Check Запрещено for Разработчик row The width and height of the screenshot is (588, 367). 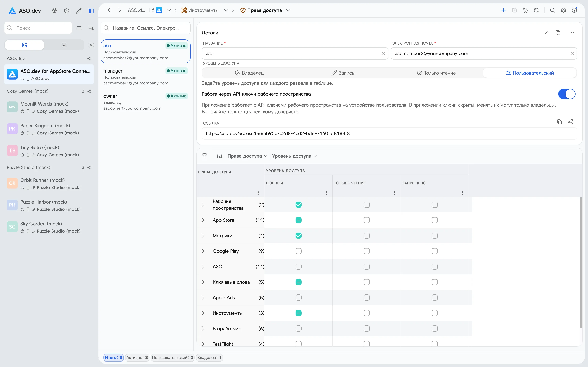click(435, 328)
